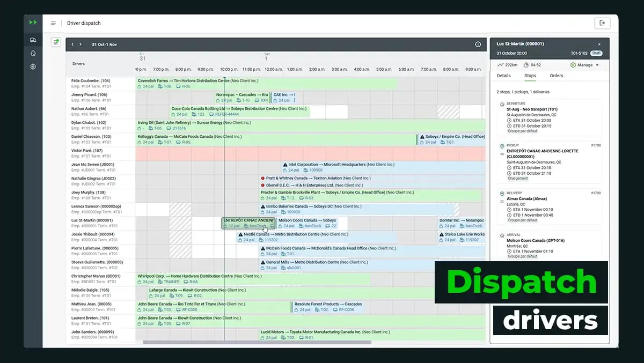
Task: Open the sidebar settings gear
Action: (x=33, y=67)
